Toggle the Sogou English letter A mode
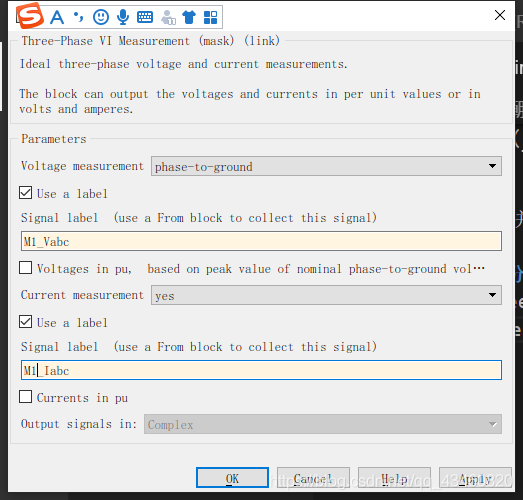 tap(57, 17)
